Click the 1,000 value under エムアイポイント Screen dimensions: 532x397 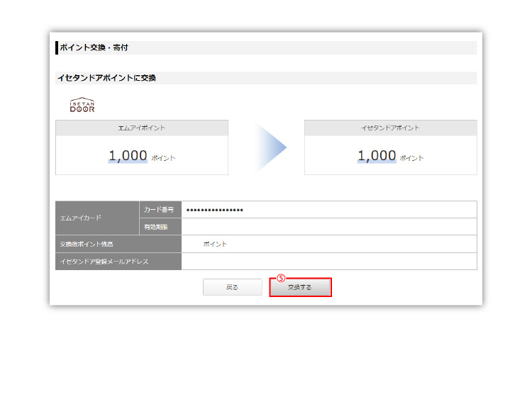point(128,156)
